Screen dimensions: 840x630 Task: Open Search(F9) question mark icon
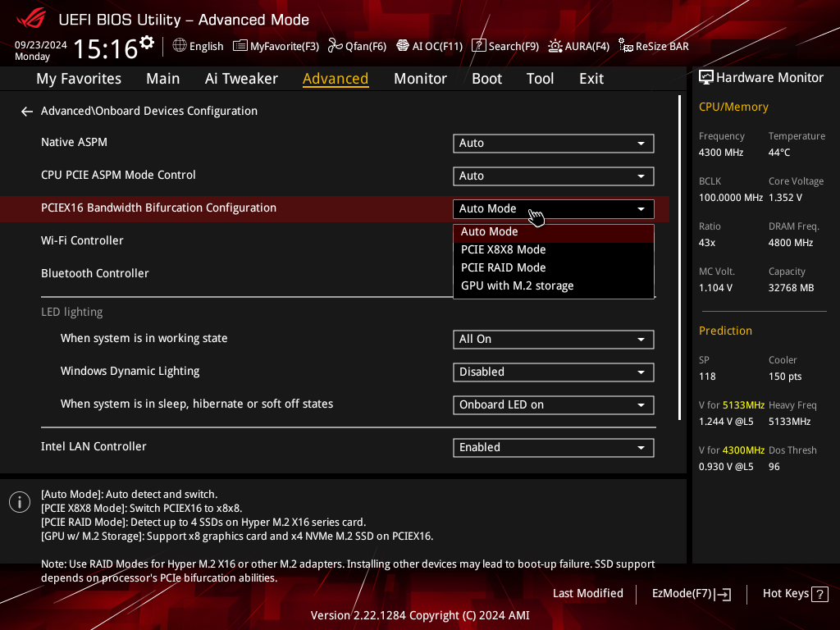point(478,46)
